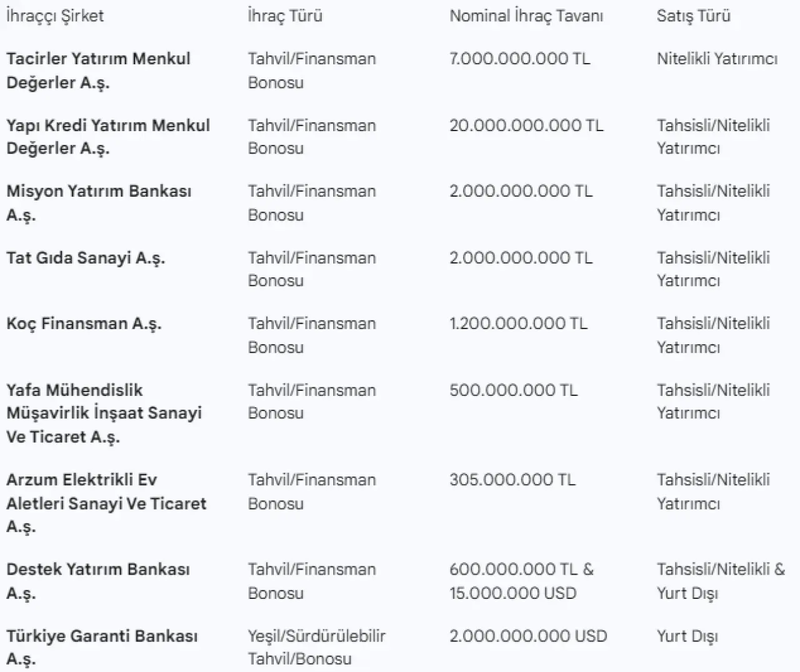Click the 2.000.000.000 USD amount
This screenshot has width=800, height=672.
click(x=528, y=636)
